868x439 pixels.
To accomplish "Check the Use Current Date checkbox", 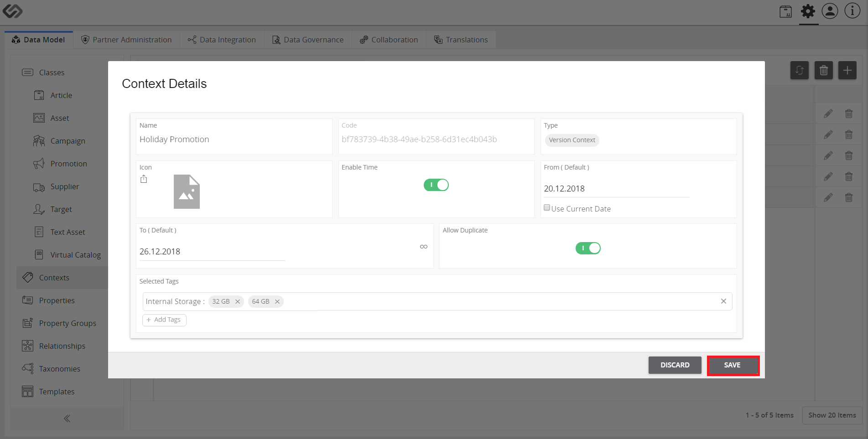I will [546, 208].
